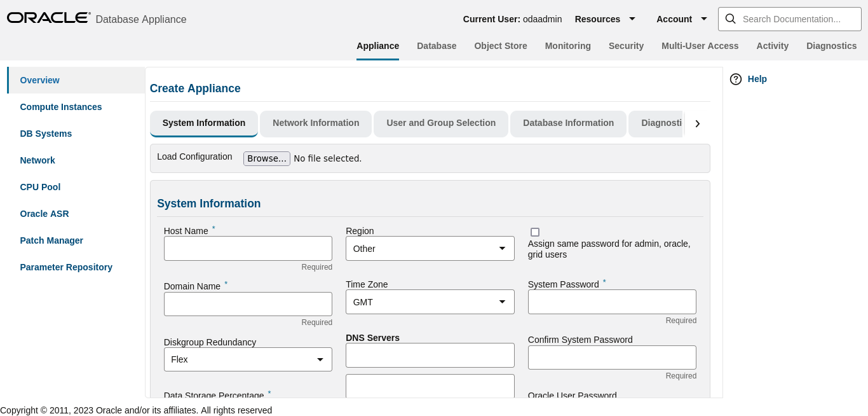This screenshot has height=416, width=868.
Task: Click the Oracle logo
Action: pos(48,18)
